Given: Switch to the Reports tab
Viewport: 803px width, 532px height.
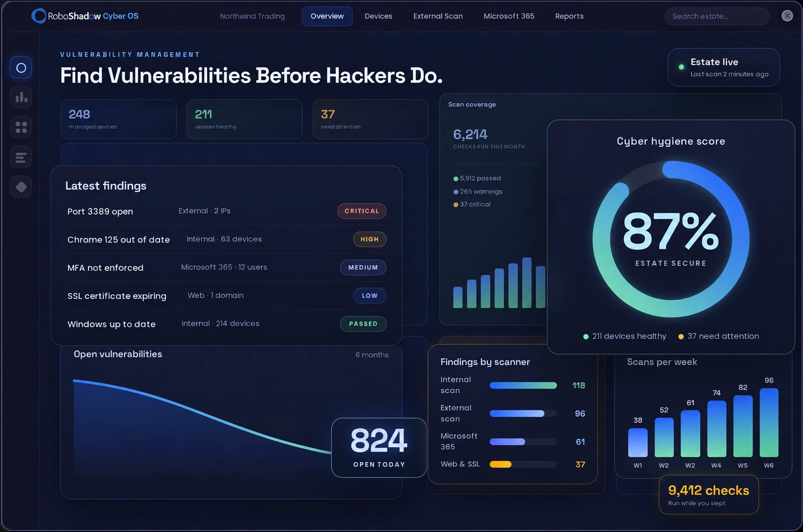Looking at the screenshot, I should click(x=569, y=16).
